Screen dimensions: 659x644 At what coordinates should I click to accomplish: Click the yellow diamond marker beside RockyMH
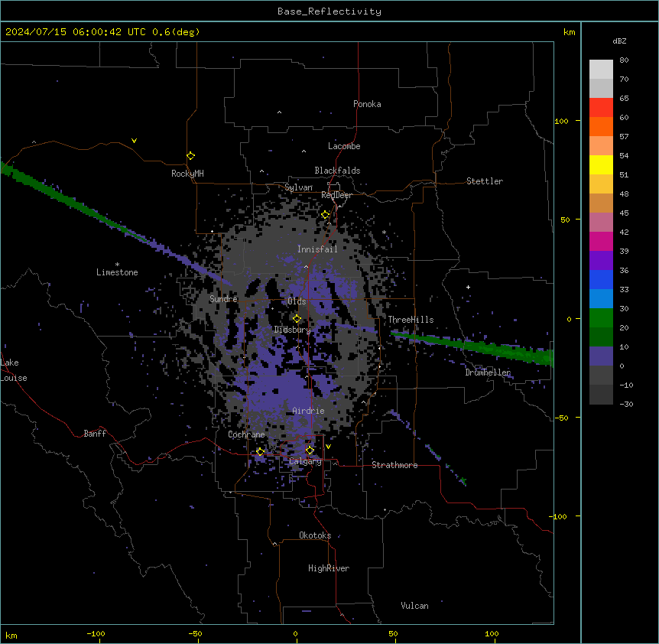pos(191,156)
